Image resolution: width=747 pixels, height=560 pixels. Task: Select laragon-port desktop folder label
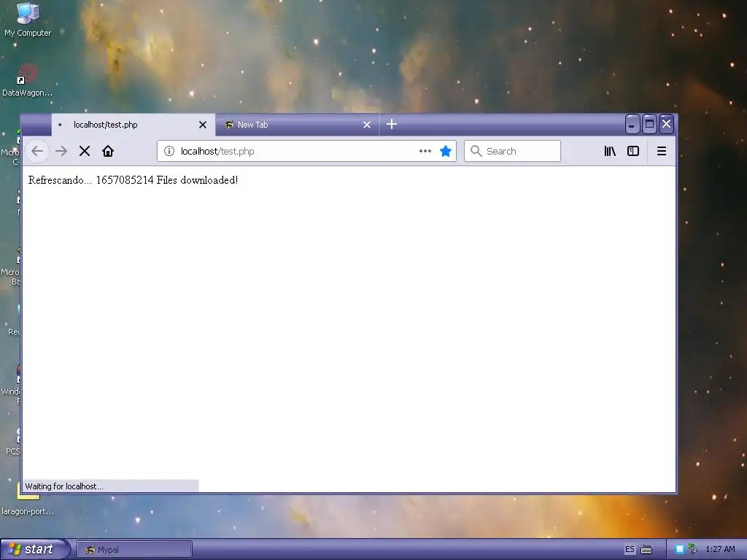tap(28, 511)
